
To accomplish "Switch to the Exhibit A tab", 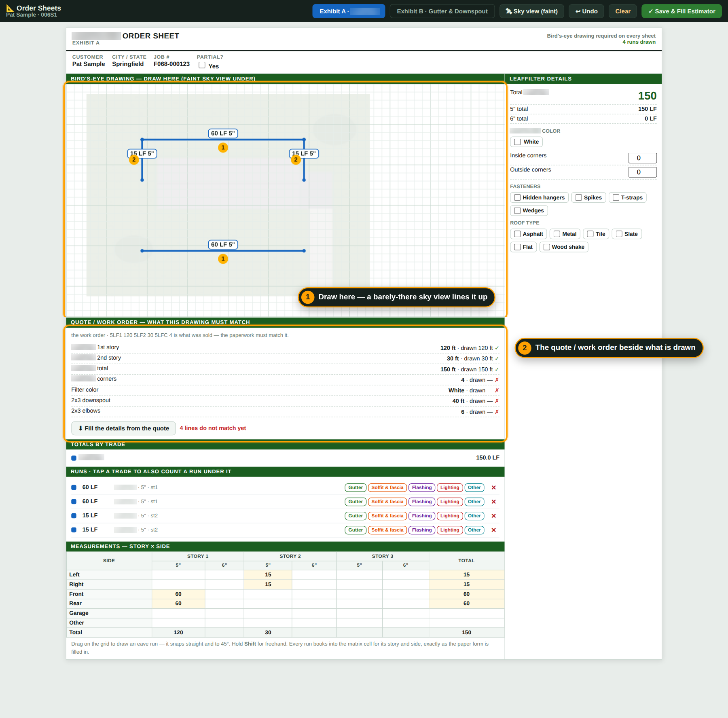I will coord(349,11).
